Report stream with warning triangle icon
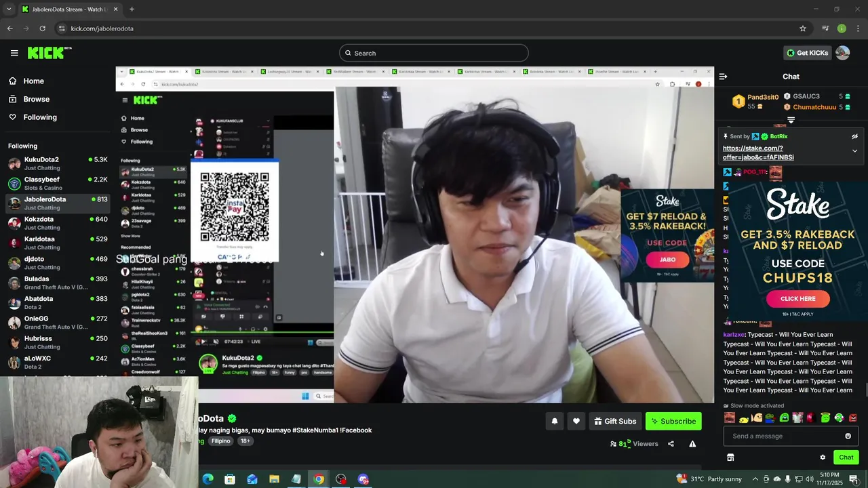This screenshot has height=488, width=868. [692, 444]
